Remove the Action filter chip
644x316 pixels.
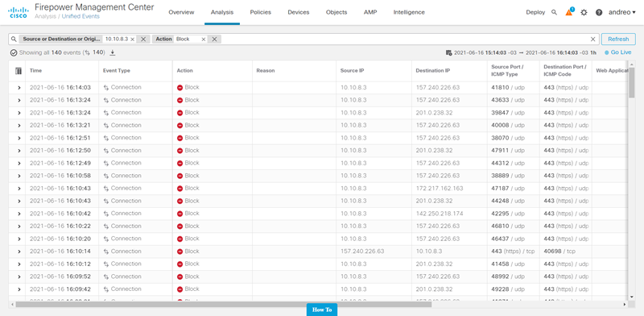click(214, 39)
